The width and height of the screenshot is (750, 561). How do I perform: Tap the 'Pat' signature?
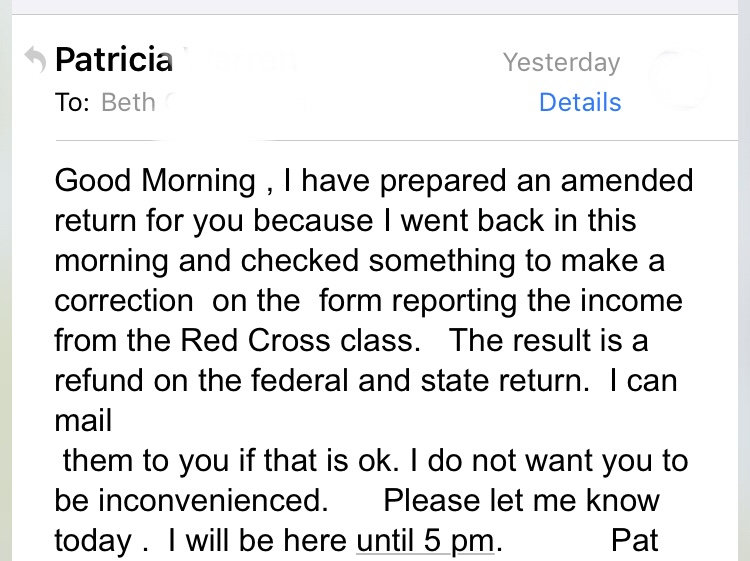pos(635,541)
